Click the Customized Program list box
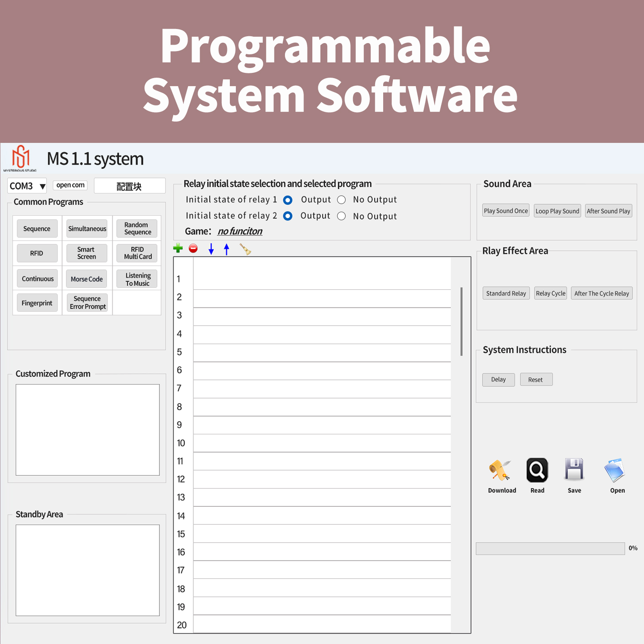 88,429
